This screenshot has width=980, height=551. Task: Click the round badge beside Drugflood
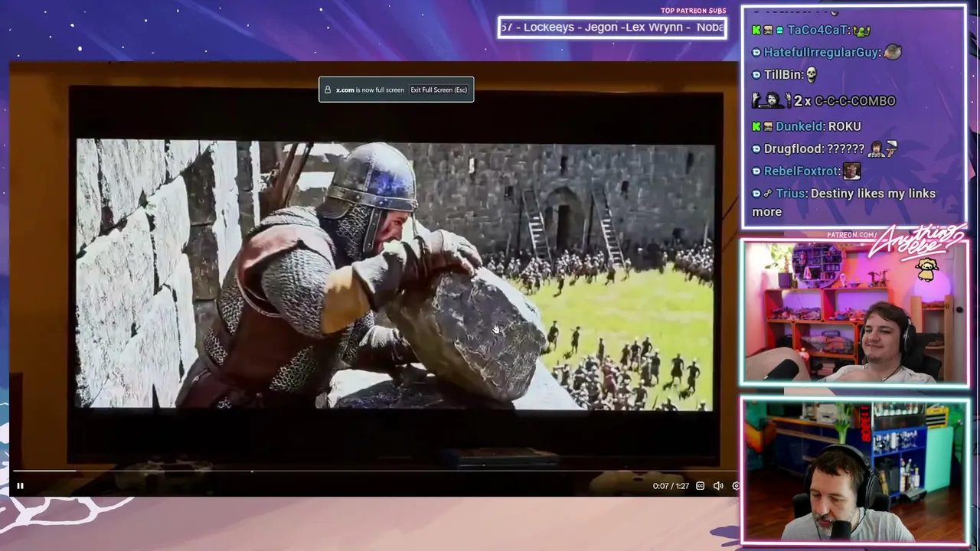tap(756, 149)
